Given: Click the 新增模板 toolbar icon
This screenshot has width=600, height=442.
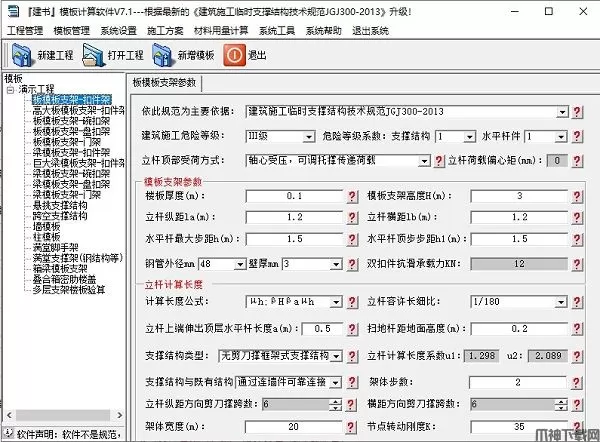Looking at the screenshot, I should (x=163, y=55).
